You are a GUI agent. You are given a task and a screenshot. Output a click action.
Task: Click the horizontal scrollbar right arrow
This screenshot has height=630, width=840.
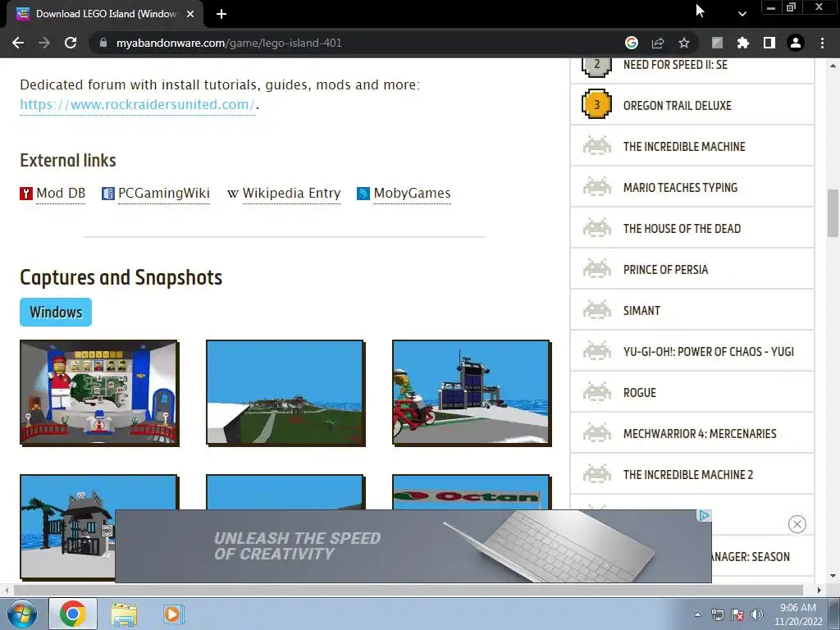pos(819,590)
